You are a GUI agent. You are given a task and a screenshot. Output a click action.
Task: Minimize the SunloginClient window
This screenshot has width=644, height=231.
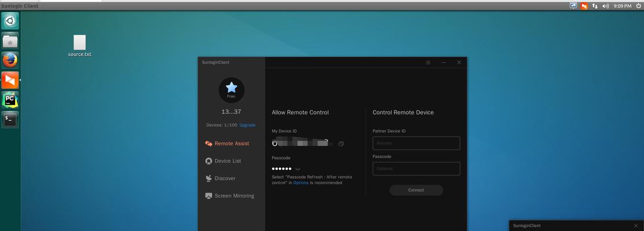click(444, 63)
